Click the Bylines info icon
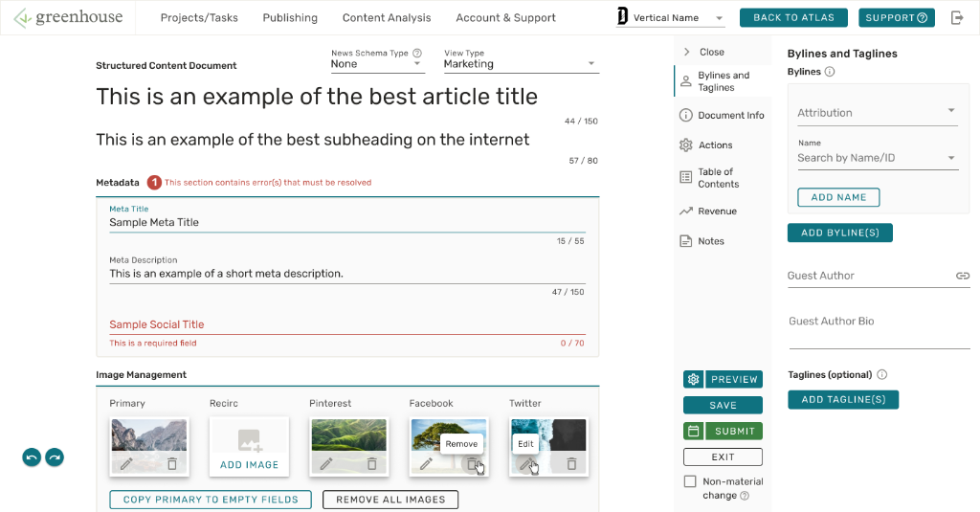Screen dimensions: 980x512 tap(830, 71)
